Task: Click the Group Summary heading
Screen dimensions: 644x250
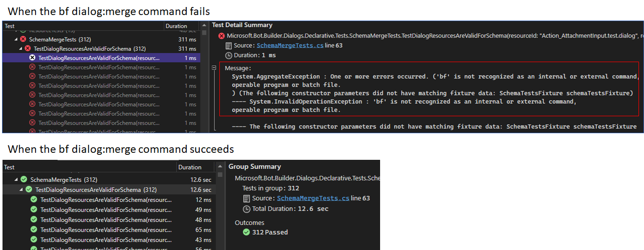Action: click(255, 166)
